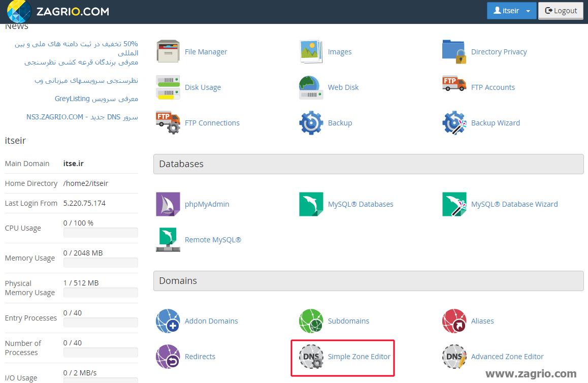Select the main domain value itse.ir

pyautogui.click(x=74, y=164)
